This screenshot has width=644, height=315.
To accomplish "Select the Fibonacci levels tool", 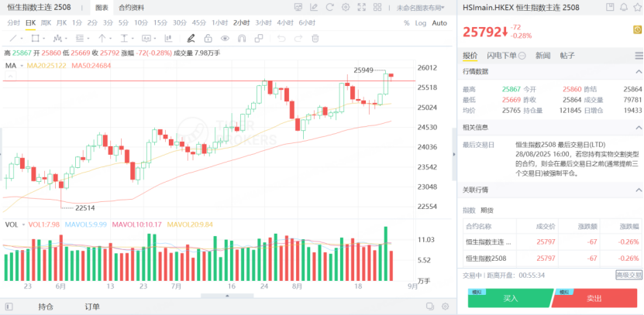I will pos(80,39).
